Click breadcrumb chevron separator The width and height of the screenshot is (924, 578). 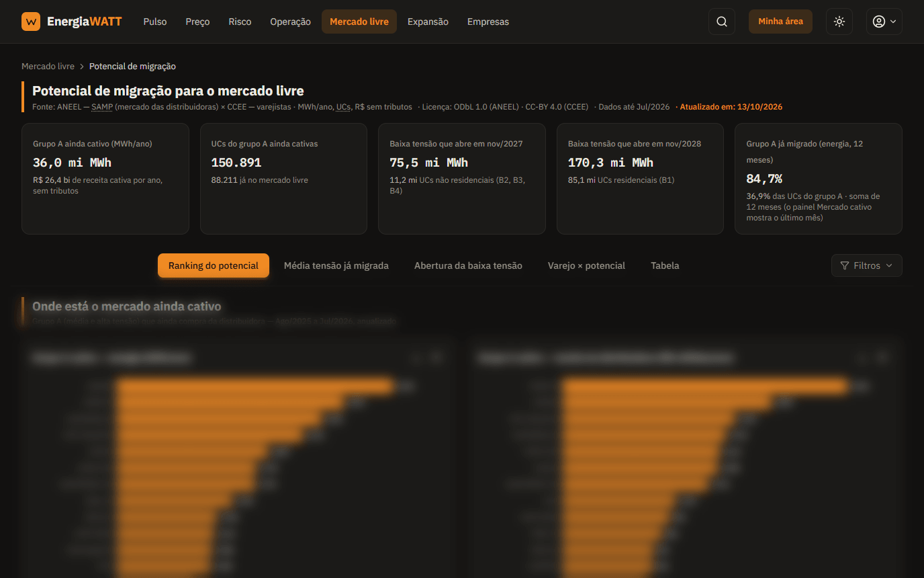(x=82, y=67)
